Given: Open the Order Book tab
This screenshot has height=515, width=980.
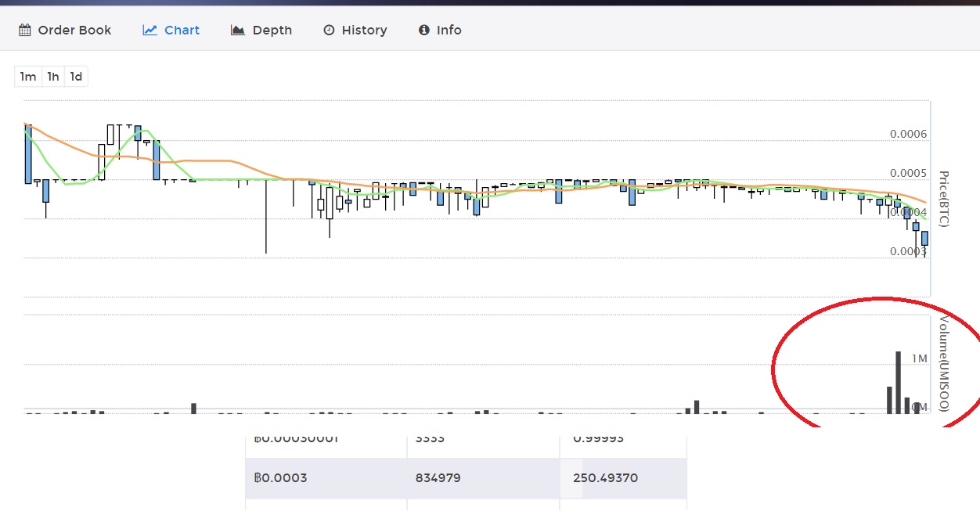Looking at the screenshot, I should click(x=74, y=31).
